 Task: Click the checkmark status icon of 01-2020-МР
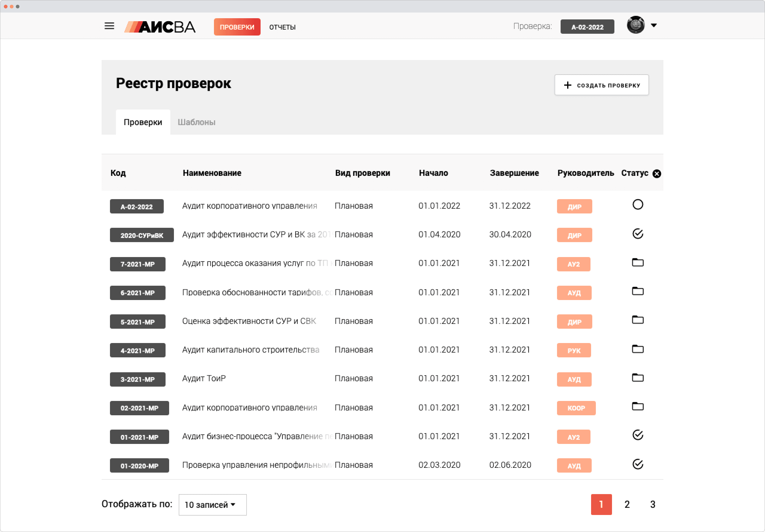coord(637,464)
